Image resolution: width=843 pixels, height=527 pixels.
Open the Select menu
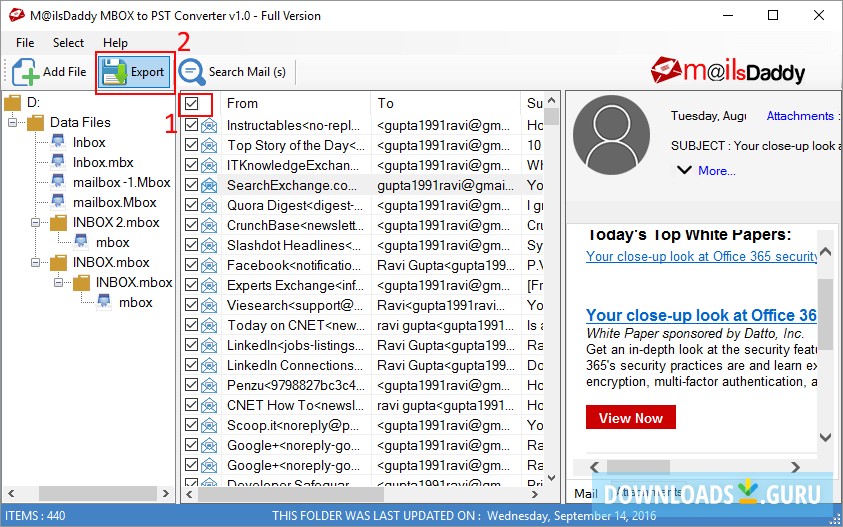[x=68, y=42]
